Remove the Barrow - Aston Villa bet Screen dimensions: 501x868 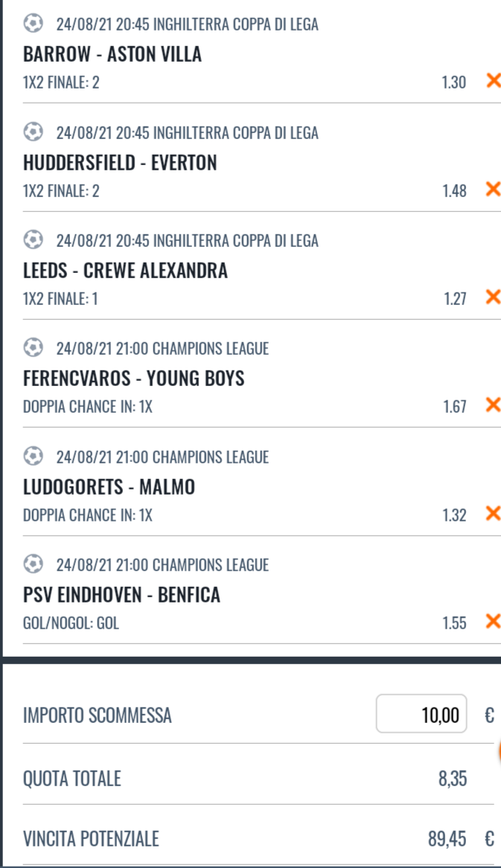[x=492, y=81]
